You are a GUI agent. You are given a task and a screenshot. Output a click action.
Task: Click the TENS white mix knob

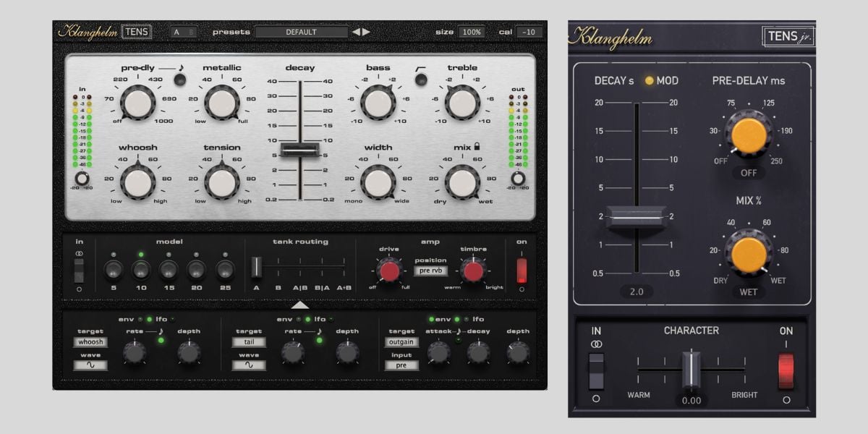click(x=462, y=182)
